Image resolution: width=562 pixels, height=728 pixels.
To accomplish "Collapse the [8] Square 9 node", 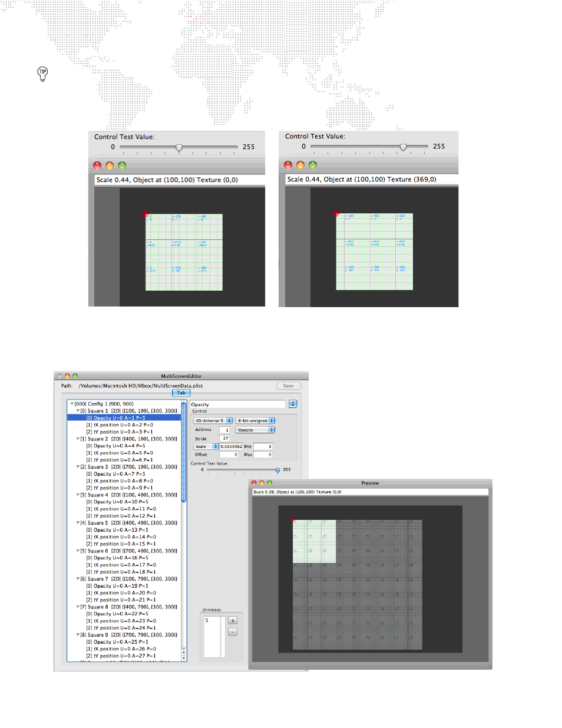I will pyautogui.click(x=78, y=635).
